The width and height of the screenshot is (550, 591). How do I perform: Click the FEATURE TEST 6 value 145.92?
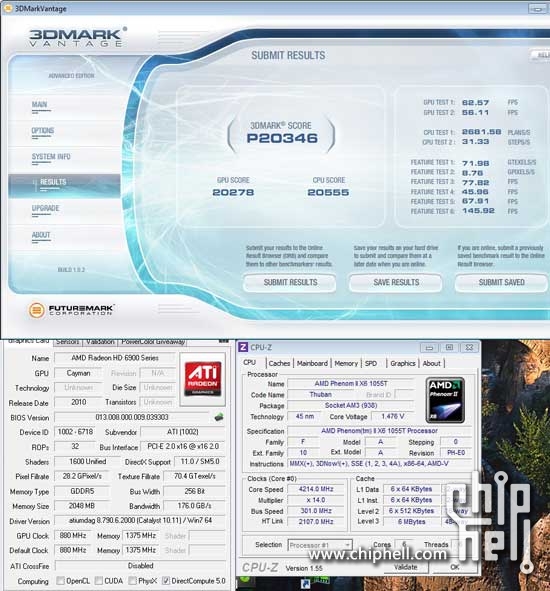[478, 211]
